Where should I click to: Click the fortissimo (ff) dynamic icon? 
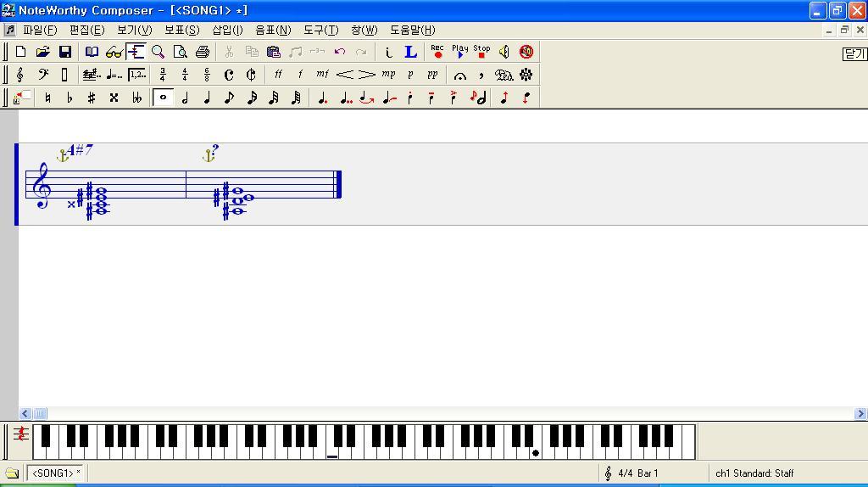(x=277, y=75)
